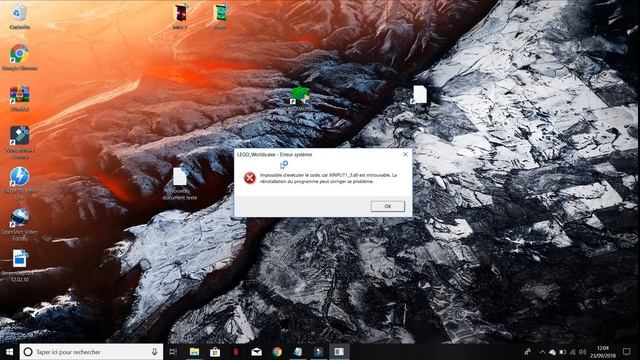Screen dimensions: 640x360
Task: Select the green-cover shortcut at top of desktop
Action: click(x=220, y=16)
